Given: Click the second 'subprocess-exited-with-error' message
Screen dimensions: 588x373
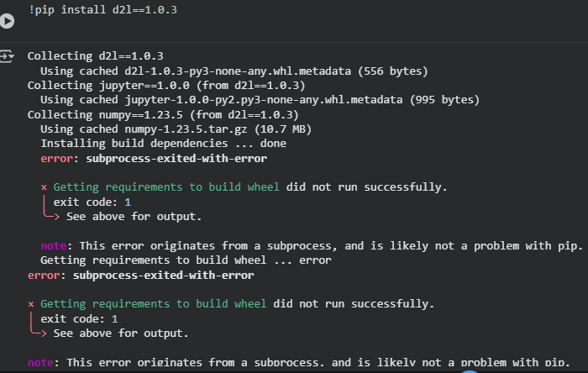Looking at the screenshot, I should point(164,275).
